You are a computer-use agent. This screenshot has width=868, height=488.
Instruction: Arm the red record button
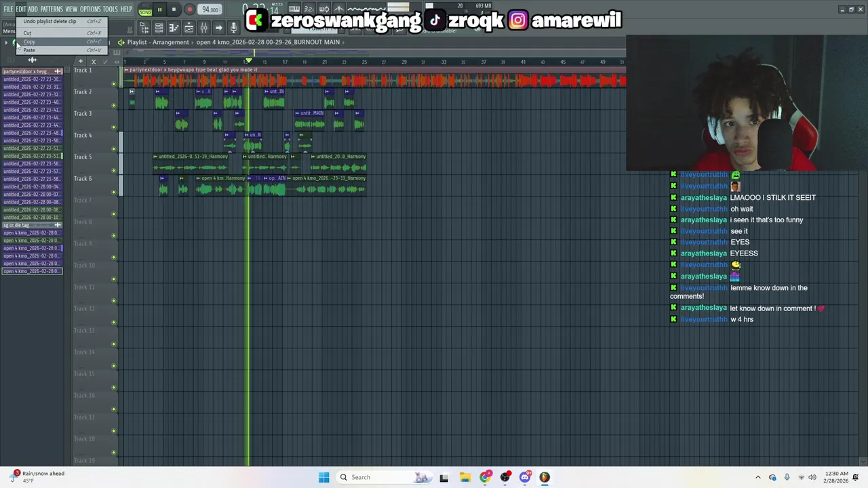click(189, 10)
